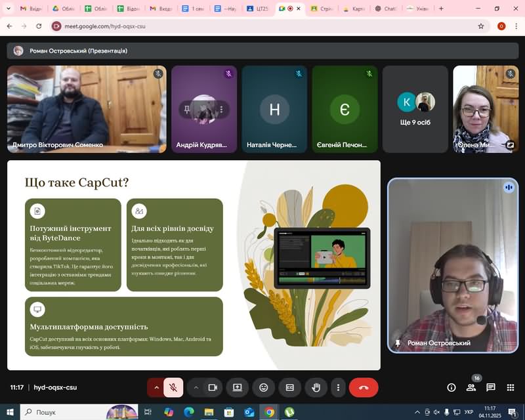This screenshot has width=525, height=420.
Task: Switch to the ЦТ25 browser tab
Action: 257,9
